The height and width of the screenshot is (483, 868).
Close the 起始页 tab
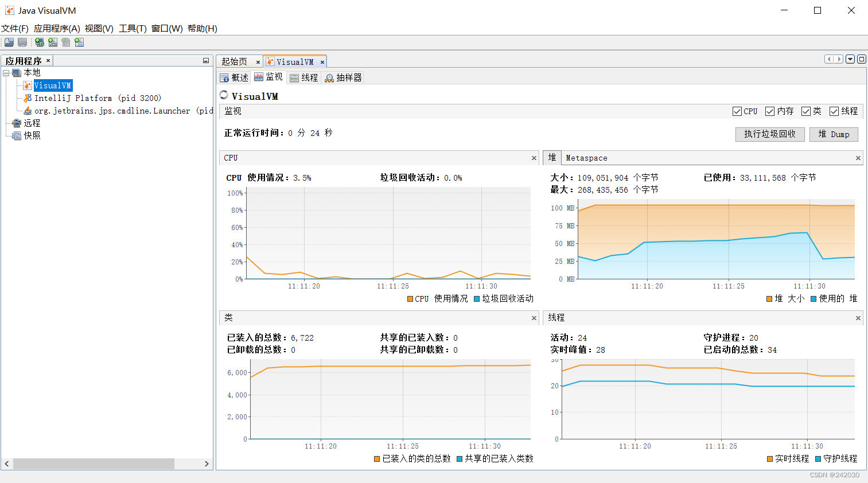pos(258,62)
